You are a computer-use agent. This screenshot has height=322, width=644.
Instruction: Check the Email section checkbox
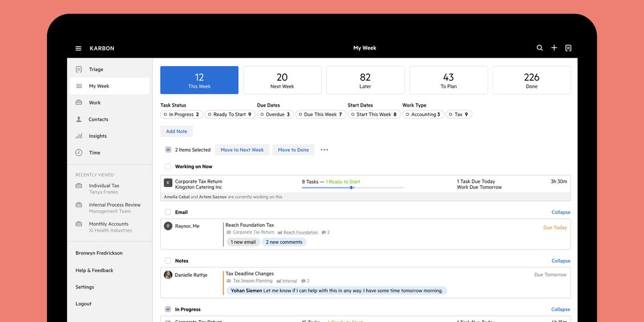coord(168,212)
